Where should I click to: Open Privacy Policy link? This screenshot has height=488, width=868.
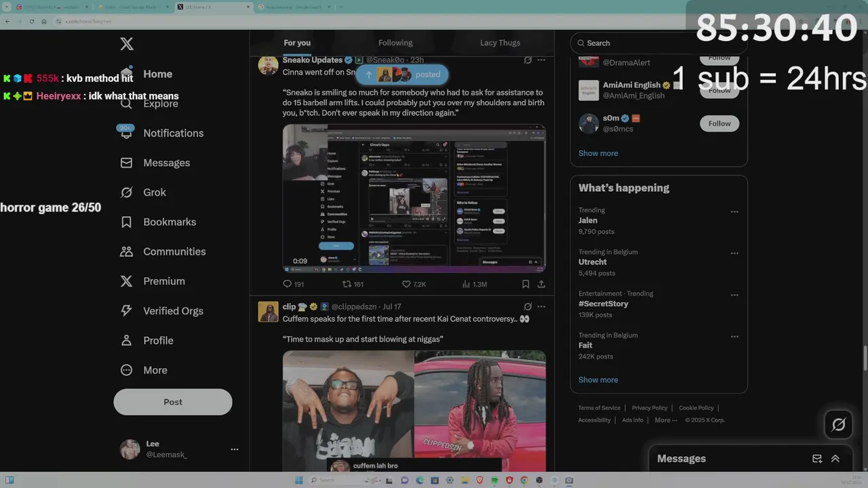650,408
